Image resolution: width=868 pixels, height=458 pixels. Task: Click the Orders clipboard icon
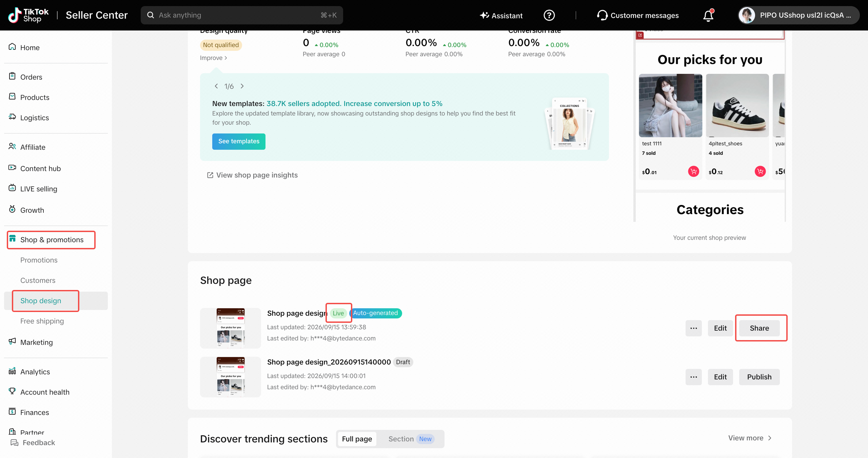pos(12,77)
